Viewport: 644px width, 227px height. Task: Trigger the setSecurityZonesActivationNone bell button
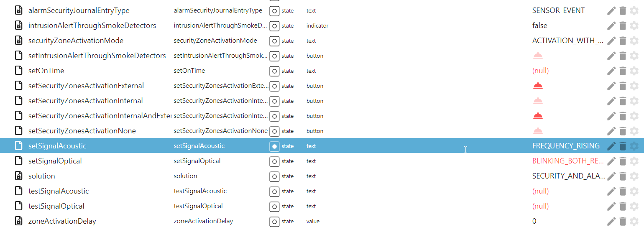point(538,131)
